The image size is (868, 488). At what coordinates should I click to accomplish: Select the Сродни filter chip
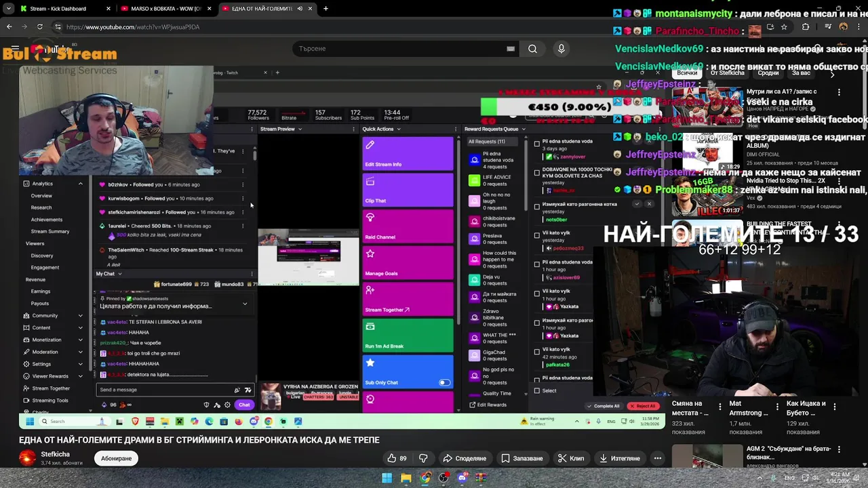768,73
